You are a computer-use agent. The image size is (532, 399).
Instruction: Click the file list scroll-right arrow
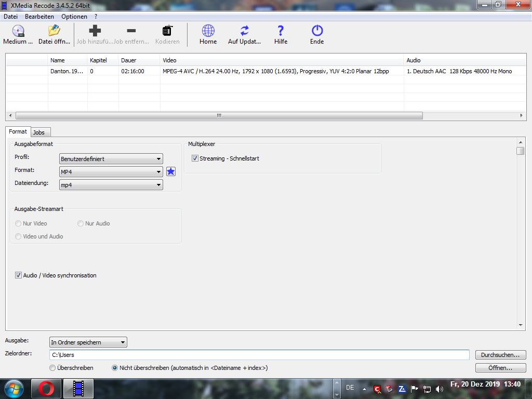(522, 115)
